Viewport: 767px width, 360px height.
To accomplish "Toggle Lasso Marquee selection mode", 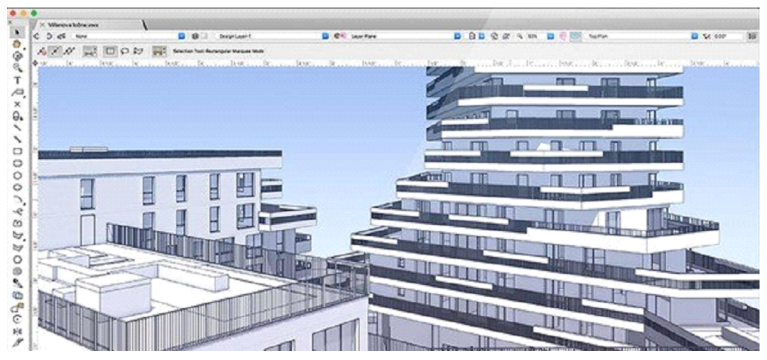I will 125,50.
